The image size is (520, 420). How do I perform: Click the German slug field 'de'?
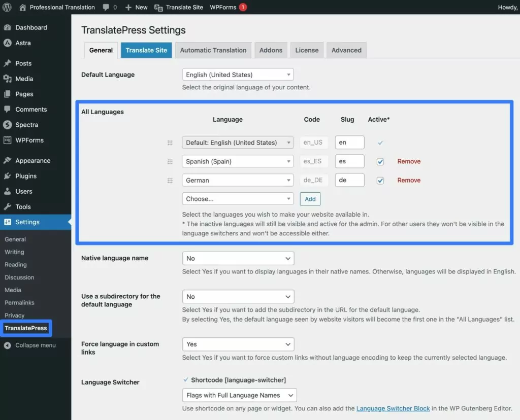pyautogui.click(x=349, y=180)
